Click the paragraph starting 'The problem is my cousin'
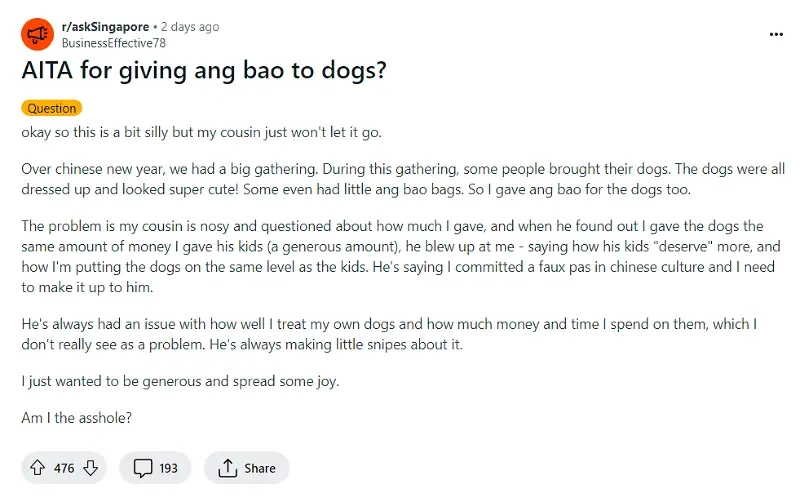 [401, 257]
